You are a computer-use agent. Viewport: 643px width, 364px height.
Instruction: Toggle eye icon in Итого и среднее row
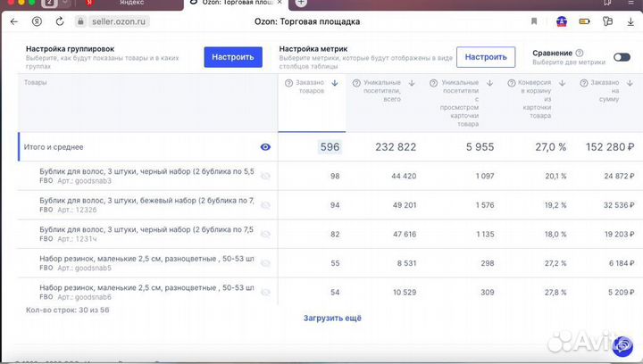[x=265, y=147]
